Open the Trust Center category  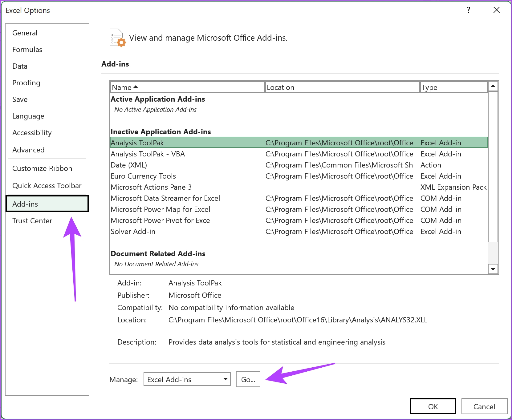point(47,221)
